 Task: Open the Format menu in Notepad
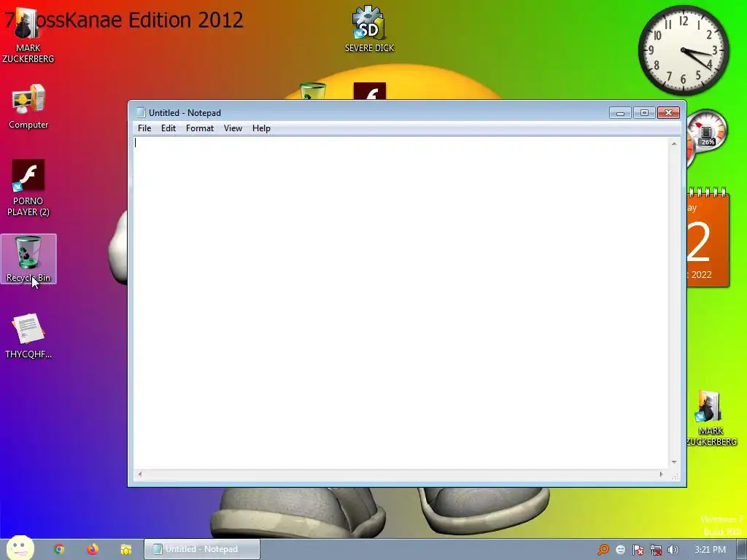pyautogui.click(x=200, y=128)
